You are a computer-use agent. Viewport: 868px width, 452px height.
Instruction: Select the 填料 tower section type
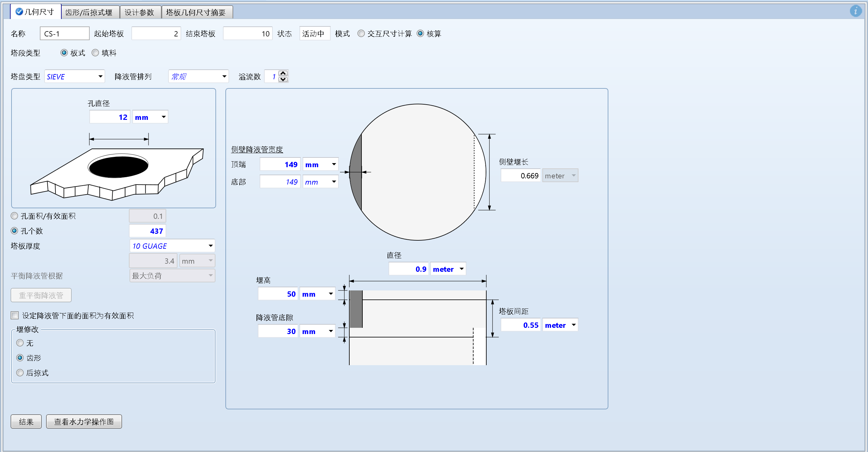[x=95, y=53]
